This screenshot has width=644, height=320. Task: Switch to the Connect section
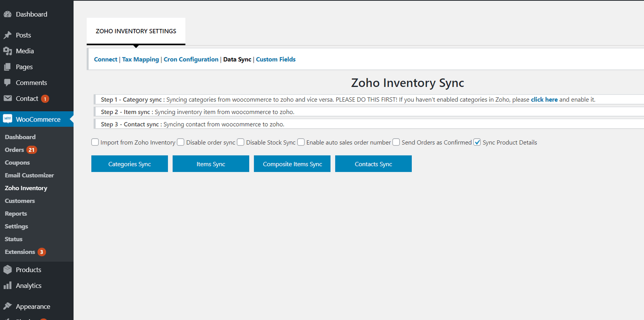[105, 59]
